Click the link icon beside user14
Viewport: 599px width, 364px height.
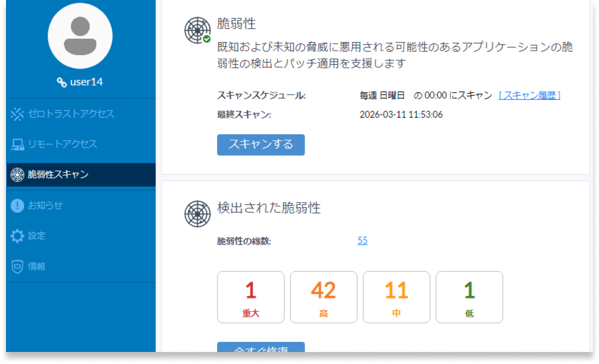click(x=62, y=82)
